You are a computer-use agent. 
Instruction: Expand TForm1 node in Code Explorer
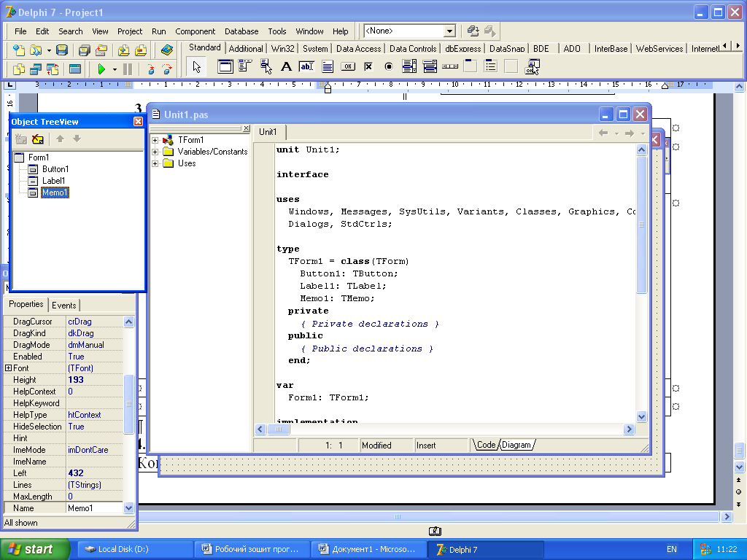(x=155, y=141)
